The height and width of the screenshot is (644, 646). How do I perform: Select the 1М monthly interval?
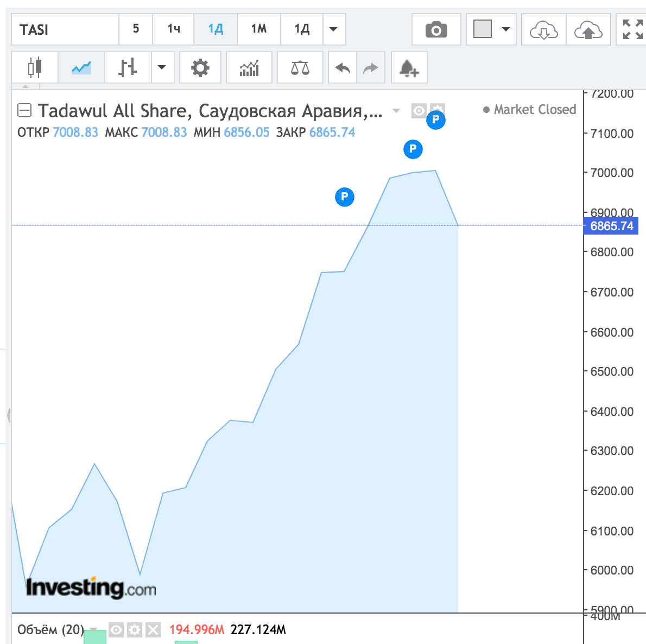tap(259, 29)
